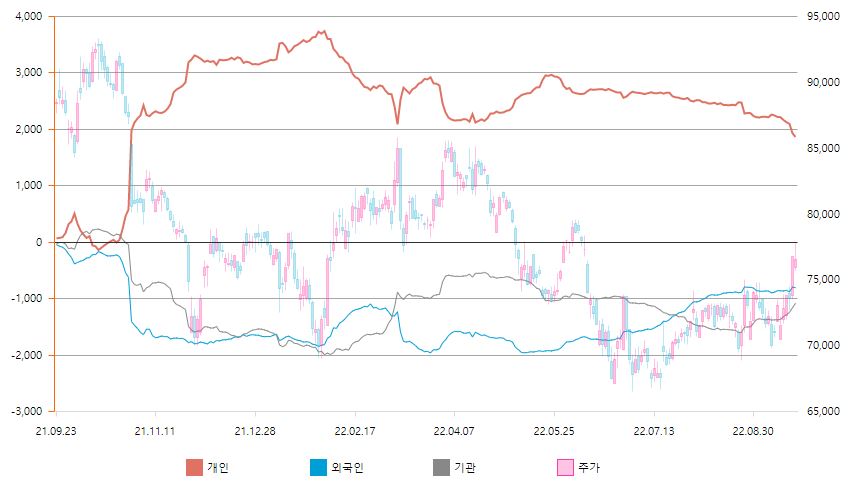This screenshot has width=857, height=490.
Task: Click the 22.07.13 date label
Action: click(x=654, y=430)
